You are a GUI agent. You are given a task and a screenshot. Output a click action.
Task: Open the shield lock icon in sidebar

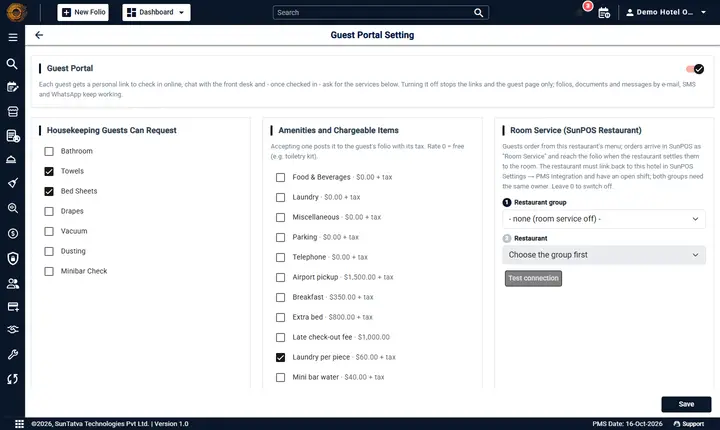point(13,259)
